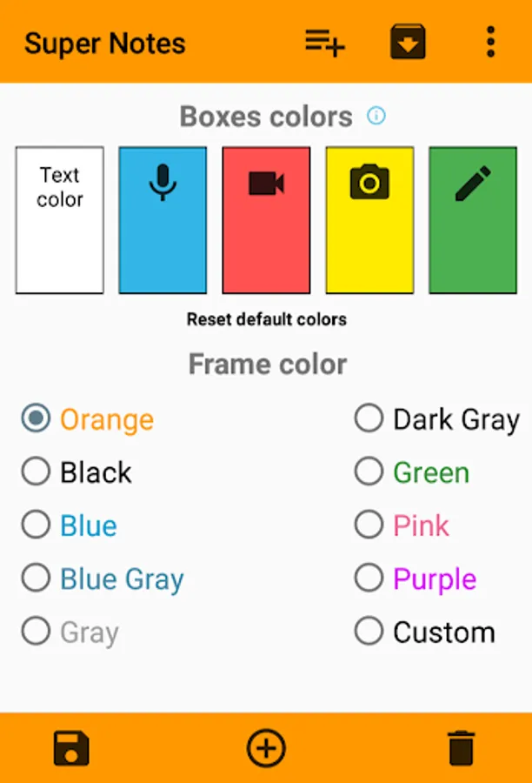The height and width of the screenshot is (783, 532).
Task: Click Reset default colors
Action: (x=266, y=319)
